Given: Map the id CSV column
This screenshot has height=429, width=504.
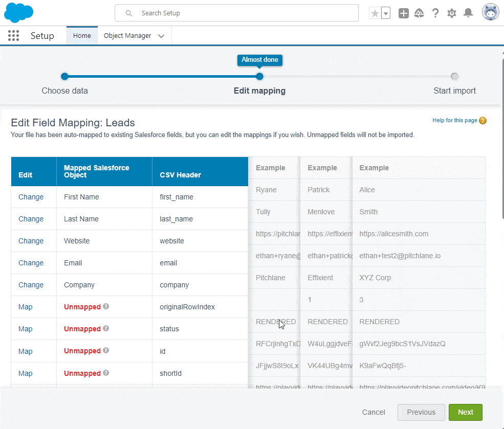Looking at the screenshot, I should (x=26, y=351).
